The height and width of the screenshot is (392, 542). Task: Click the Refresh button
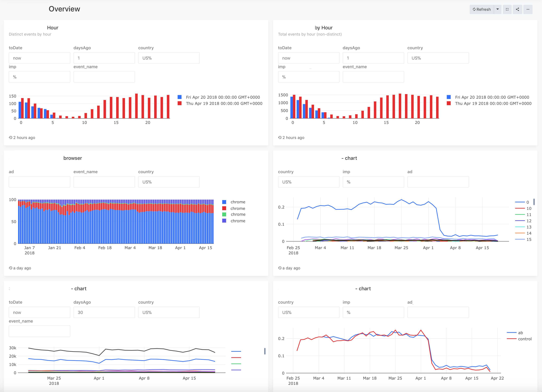482,9
